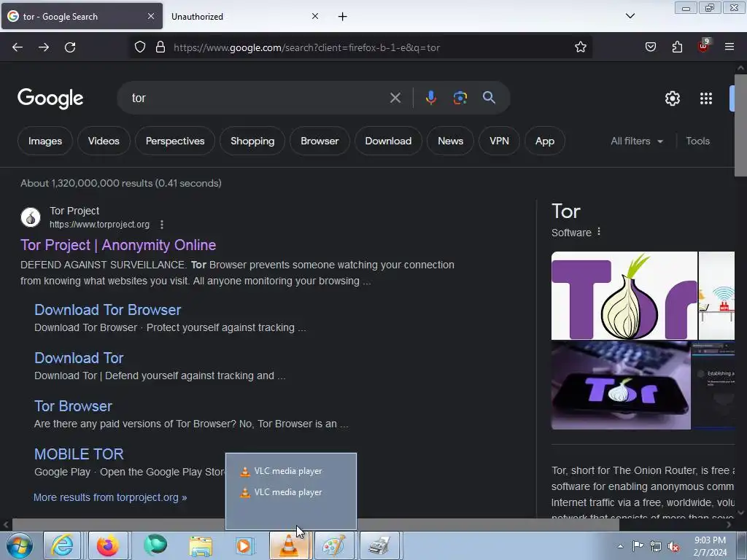Open the list all tabs chevron
The image size is (747, 560).
pyautogui.click(x=630, y=16)
